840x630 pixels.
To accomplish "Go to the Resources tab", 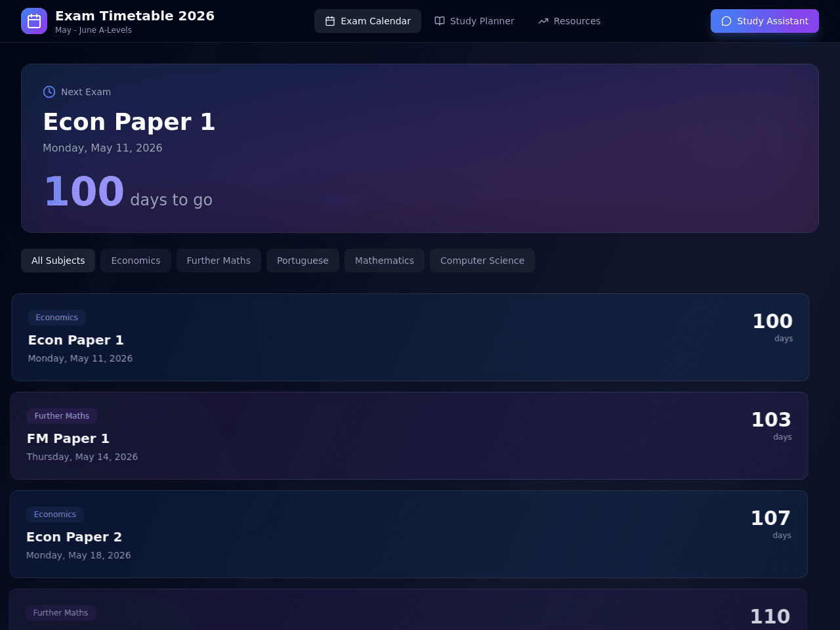I will pyautogui.click(x=569, y=21).
